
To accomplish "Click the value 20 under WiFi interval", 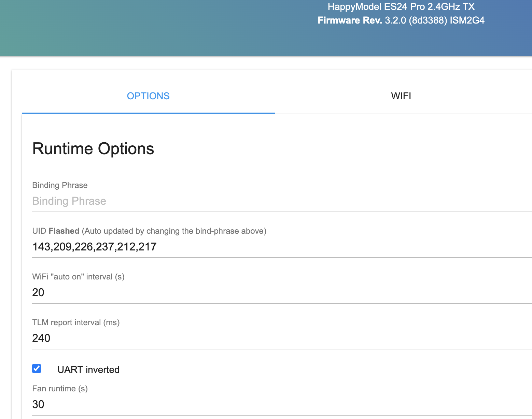I will [x=38, y=292].
